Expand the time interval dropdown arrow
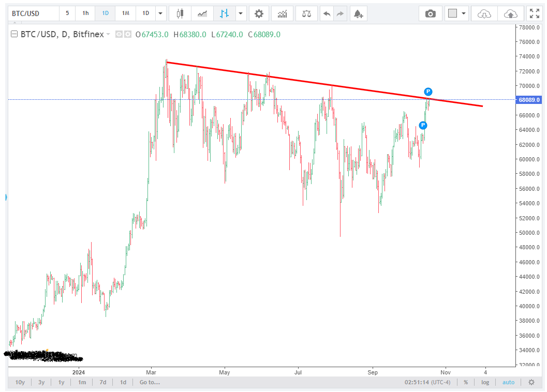The height and width of the screenshot is (392, 547). pyautogui.click(x=160, y=13)
